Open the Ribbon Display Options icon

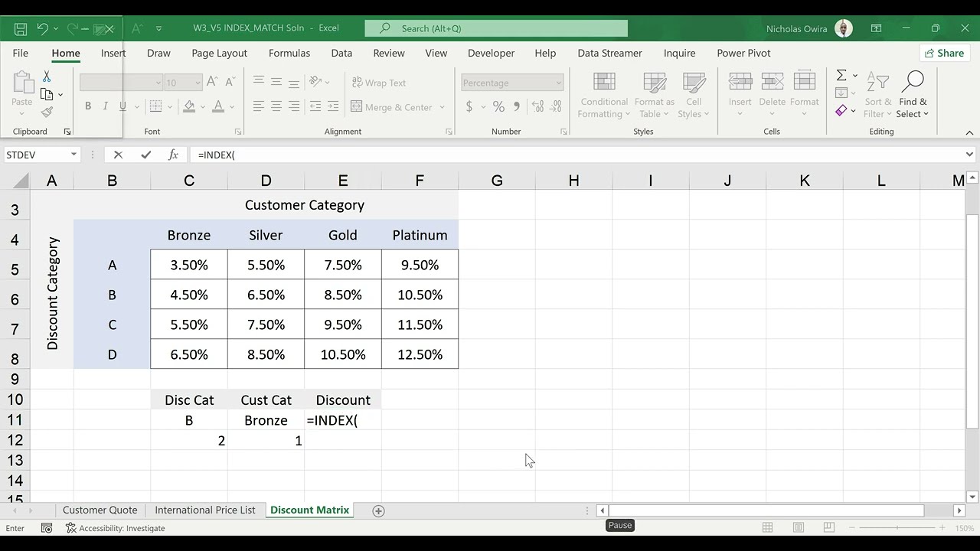pos(876,28)
